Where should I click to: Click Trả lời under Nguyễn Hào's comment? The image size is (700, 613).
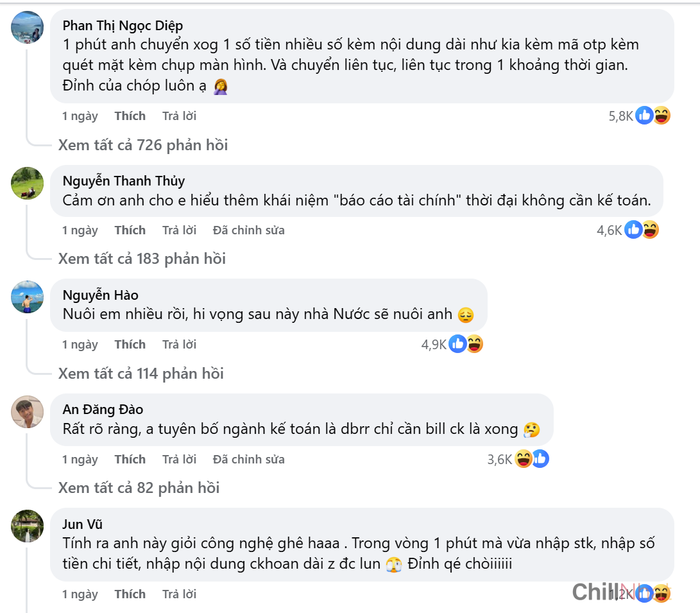point(178,344)
